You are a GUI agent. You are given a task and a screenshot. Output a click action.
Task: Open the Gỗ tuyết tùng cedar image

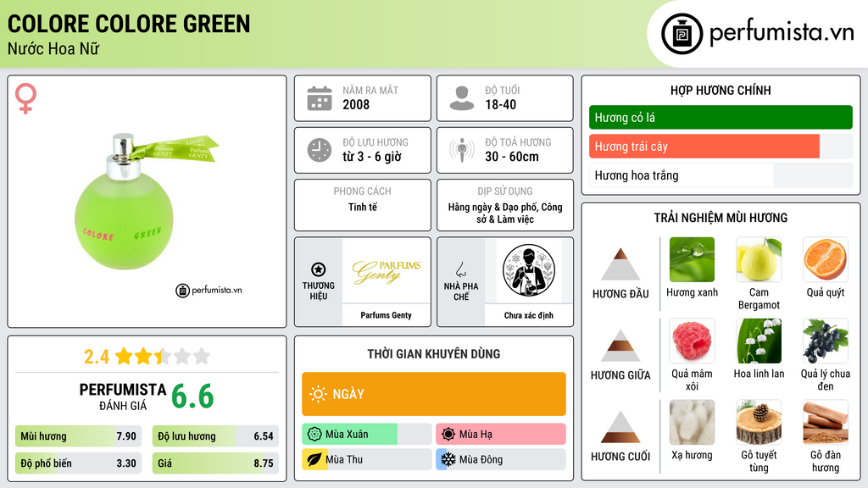tap(759, 422)
